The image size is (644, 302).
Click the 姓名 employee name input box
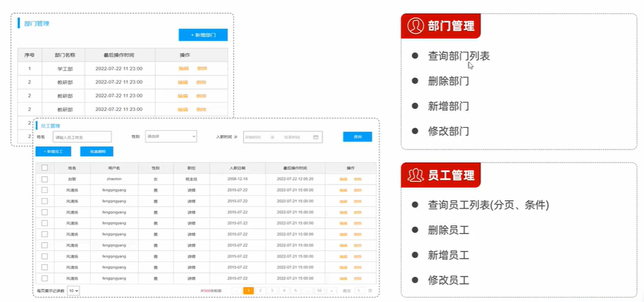pyautogui.click(x=82, y=137)
